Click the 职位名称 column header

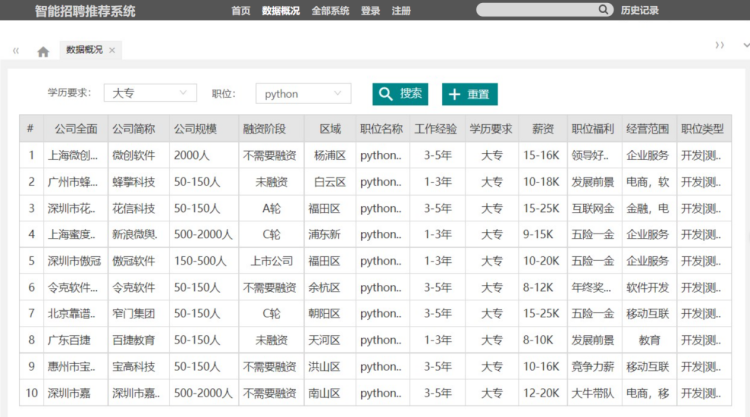[x=381, y=129]
